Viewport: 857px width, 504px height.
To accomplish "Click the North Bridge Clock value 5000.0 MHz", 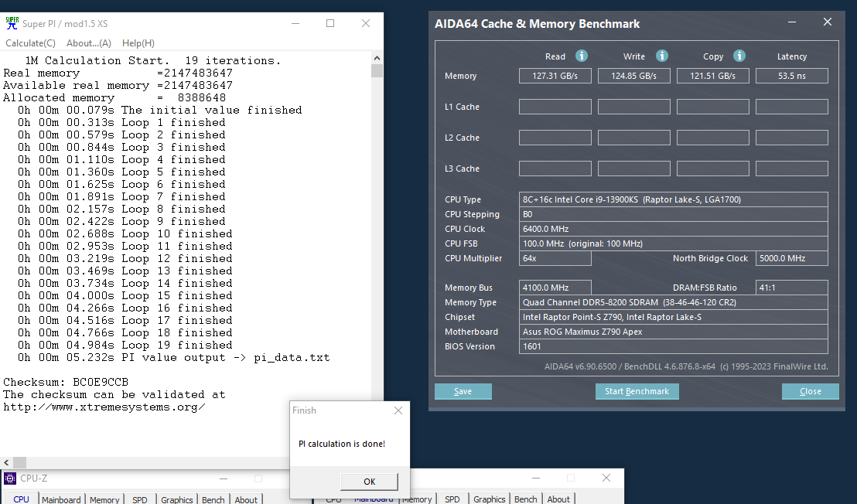I will coord(791,258).
